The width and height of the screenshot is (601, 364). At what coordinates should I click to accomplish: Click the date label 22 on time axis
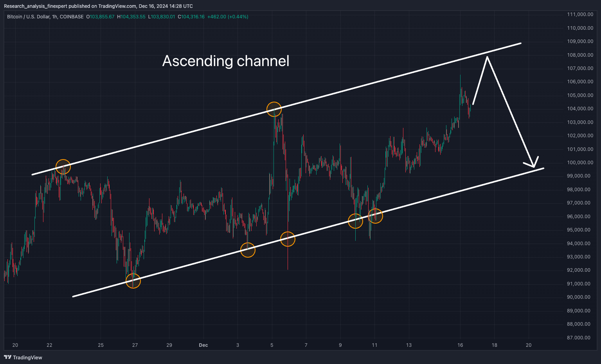(49, 345)
